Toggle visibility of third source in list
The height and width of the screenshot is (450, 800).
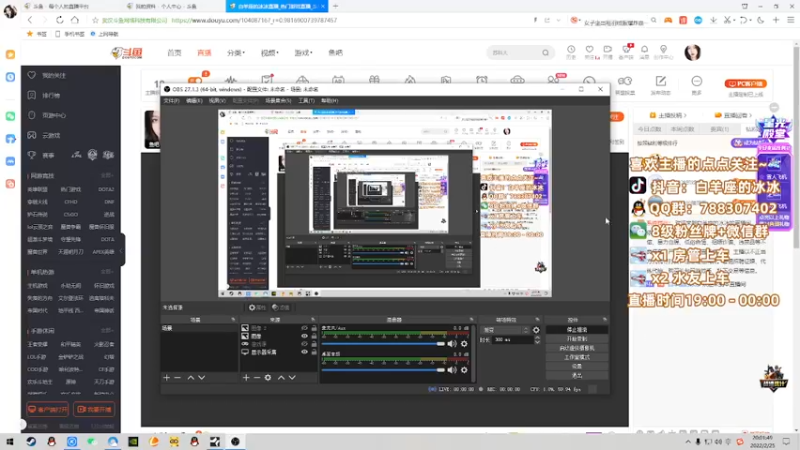click(x=304, y=344)
